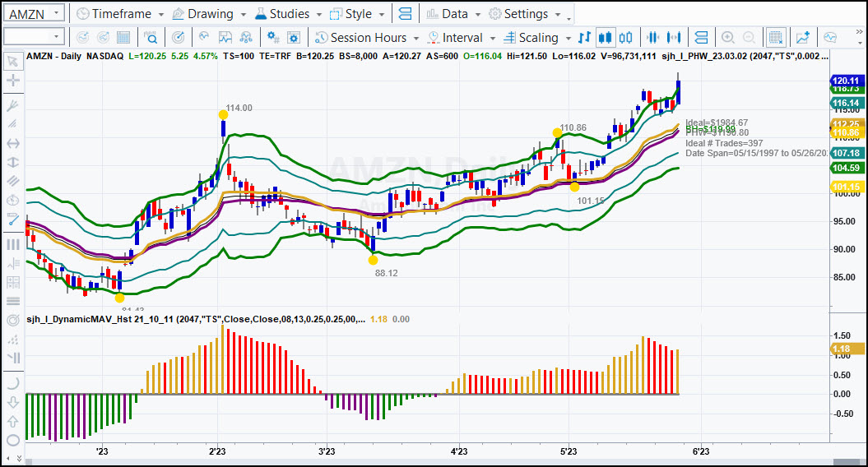Select the parallel lines channel tool
Image resolution: width=868 pixels, height=467 pixels.
[12, 181]
